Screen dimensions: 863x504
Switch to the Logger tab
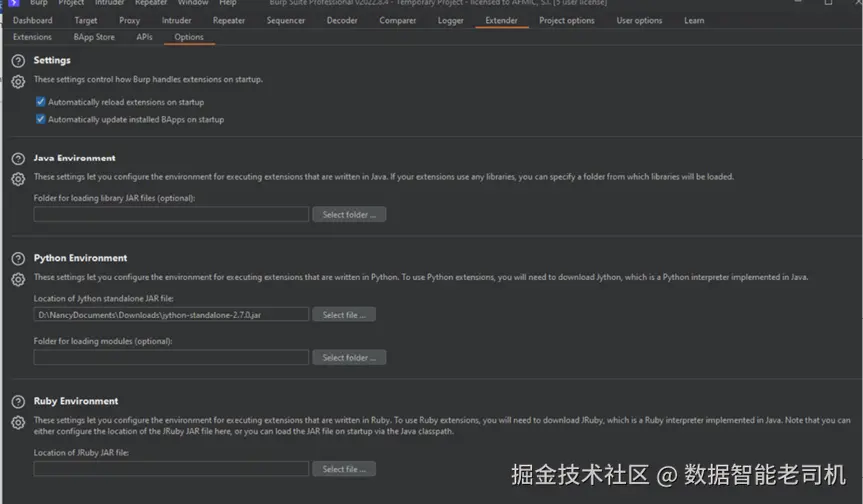click(451, 20)
